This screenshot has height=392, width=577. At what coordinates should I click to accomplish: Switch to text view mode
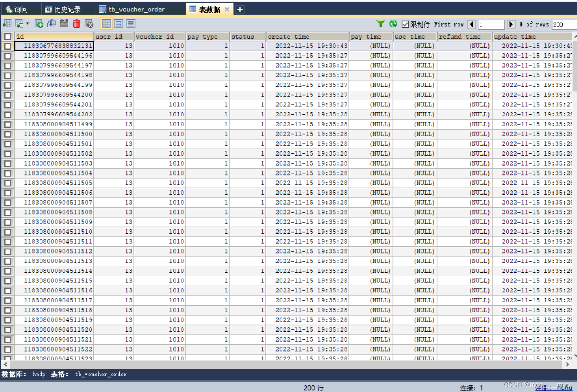[x=131, y=23]
